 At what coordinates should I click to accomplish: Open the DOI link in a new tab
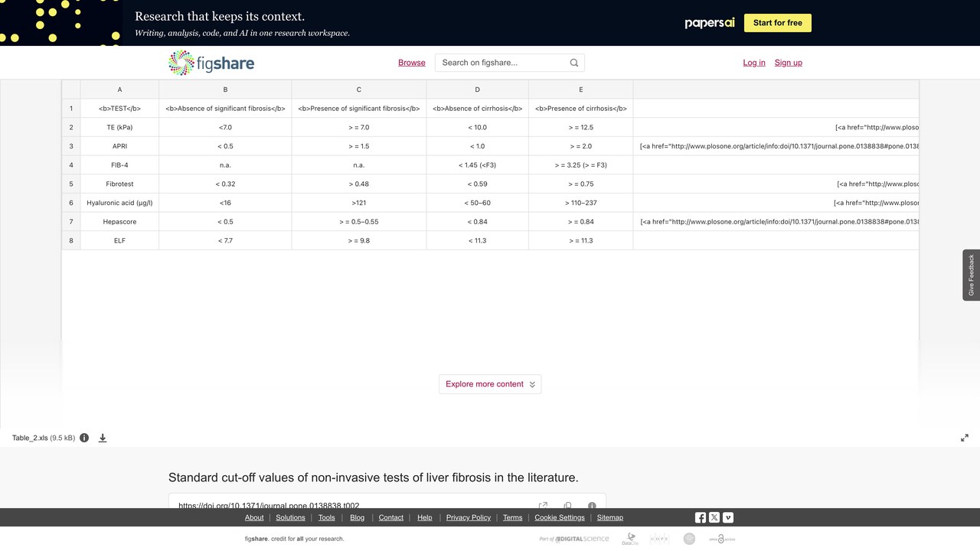tap(543, 505)
